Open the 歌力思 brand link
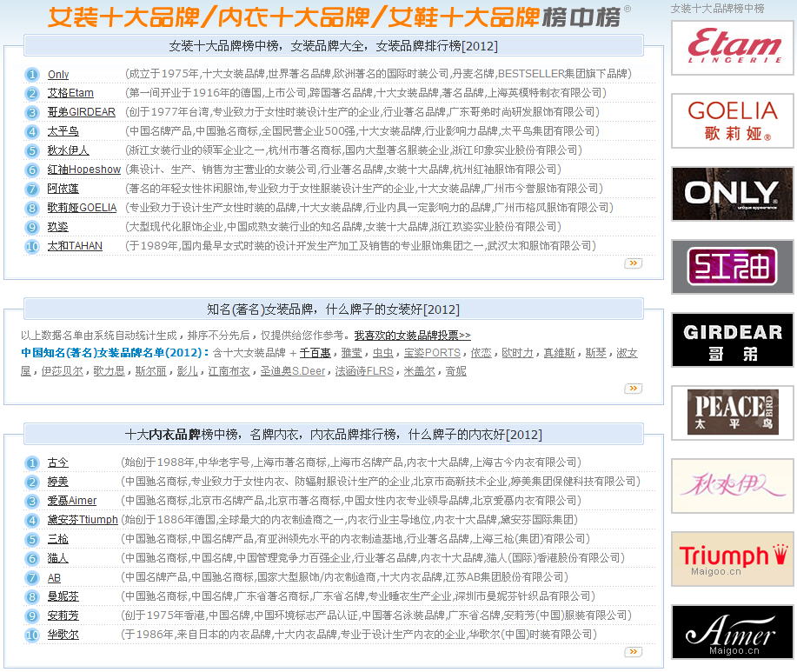 (109, 371)
